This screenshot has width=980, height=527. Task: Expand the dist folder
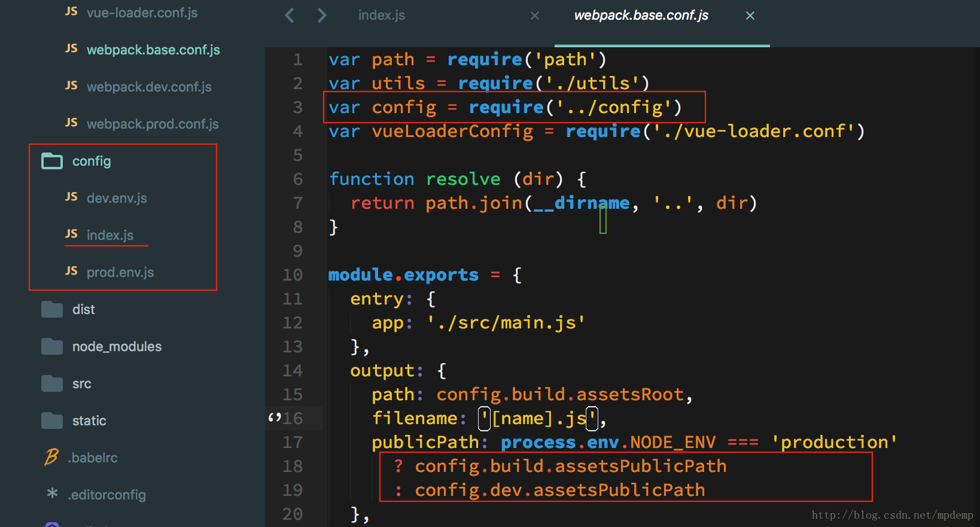pyautogui.click(x=84, y=309)
